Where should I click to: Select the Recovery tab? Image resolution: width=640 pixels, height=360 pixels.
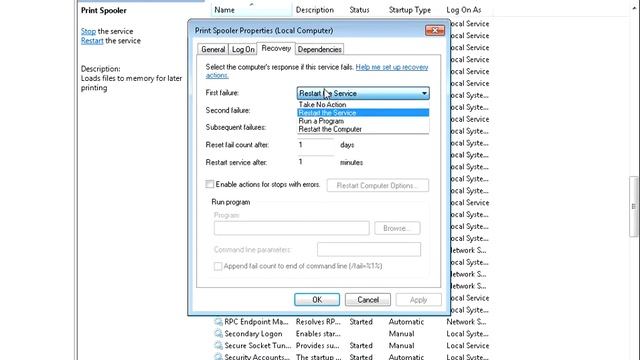click(x=276, y=48)
